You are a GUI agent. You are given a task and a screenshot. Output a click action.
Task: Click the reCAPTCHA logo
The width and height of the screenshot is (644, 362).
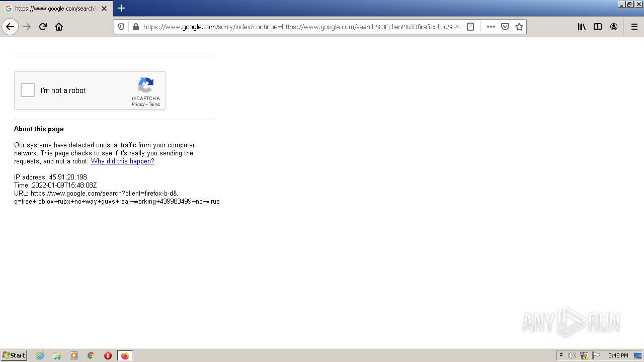tap(146, 85)
